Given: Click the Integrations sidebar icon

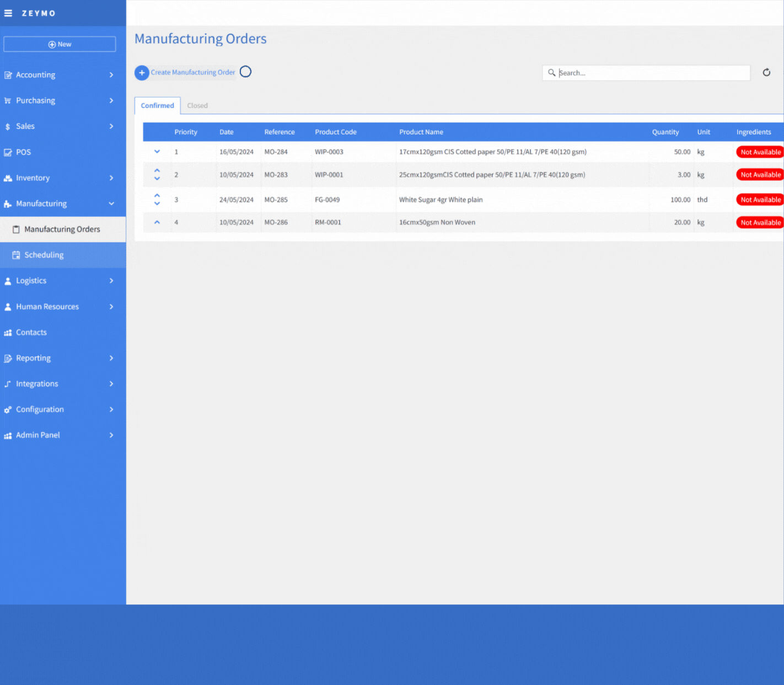Looking at the screenshot, I should coord(8,384).
